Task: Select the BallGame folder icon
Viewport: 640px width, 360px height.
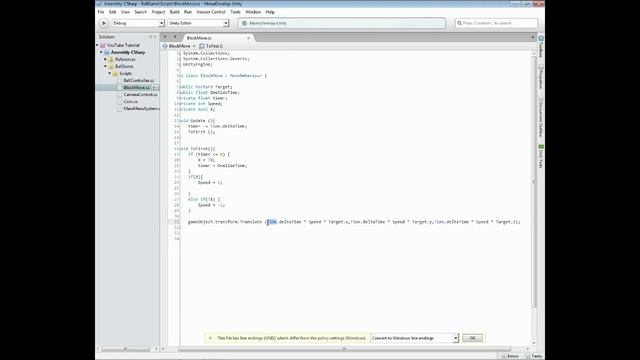Action: [x=111, y=66]
